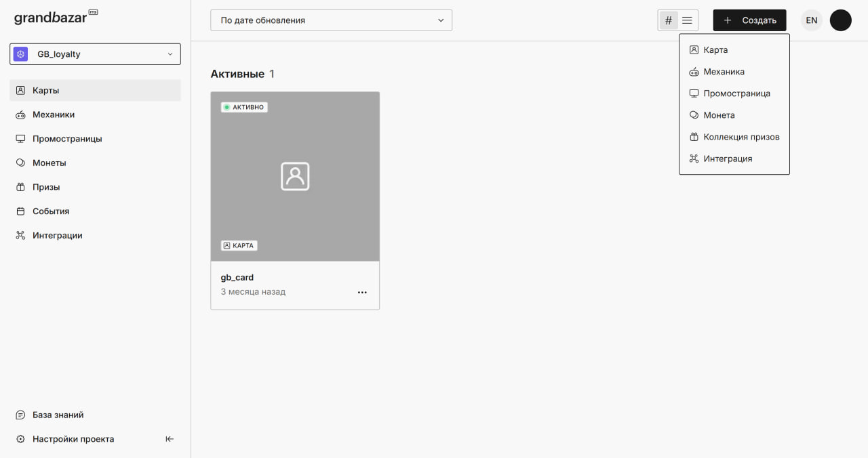This screenshot has height=458, width=868.
Task: Click the Настройки проекта gear icon
Action: tap(20, 439)
